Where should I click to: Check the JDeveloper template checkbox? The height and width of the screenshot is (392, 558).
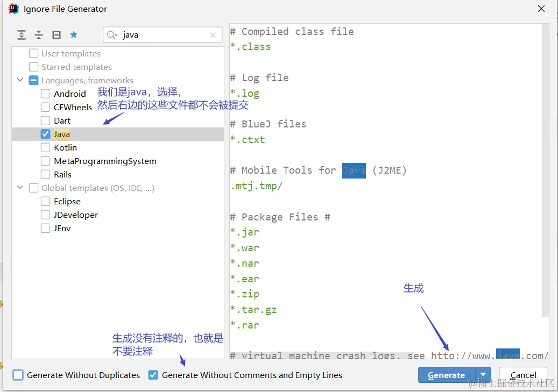pos(46,215)
